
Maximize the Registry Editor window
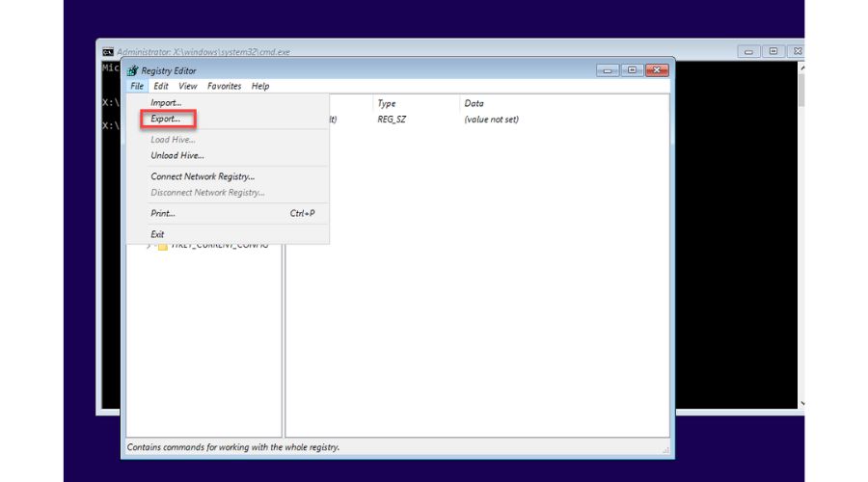coord(632,70)
